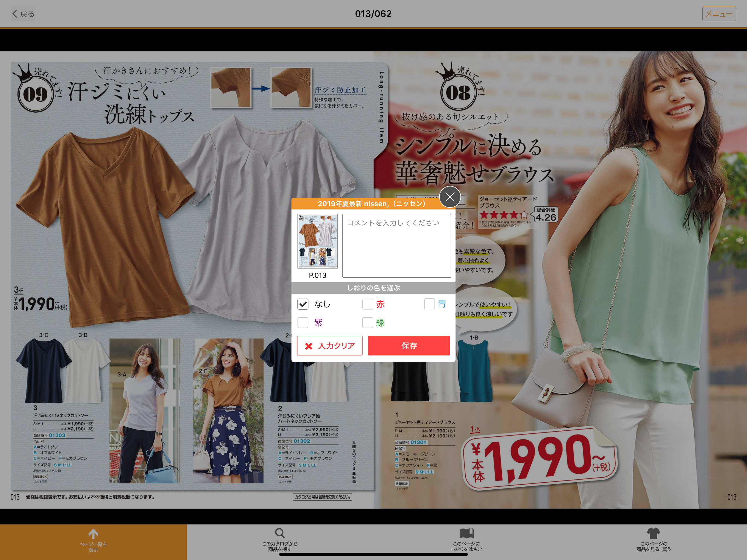747x560 pixels.
Task: Click the 013/062 page counter
Action: (x=373, y=14)
